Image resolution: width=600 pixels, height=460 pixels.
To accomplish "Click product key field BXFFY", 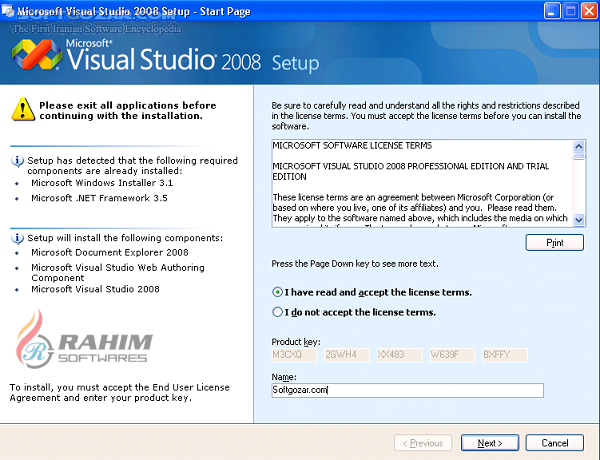I will [505, 355].
